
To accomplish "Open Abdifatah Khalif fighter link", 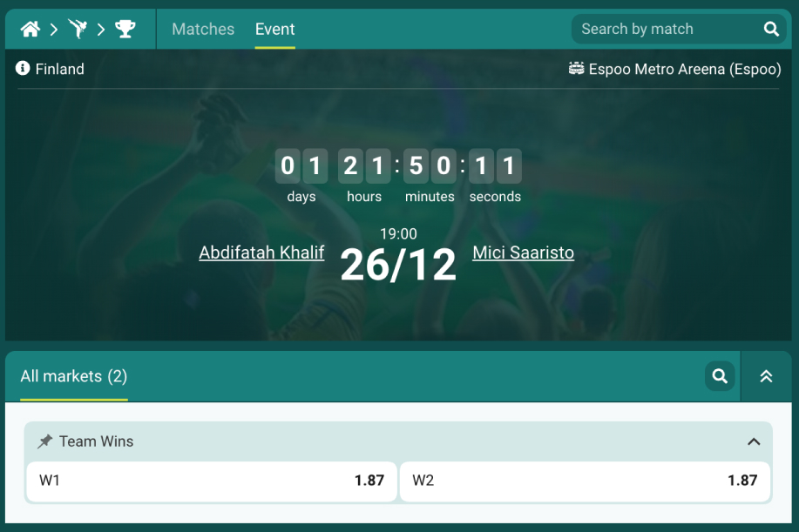I will (261, 253).
